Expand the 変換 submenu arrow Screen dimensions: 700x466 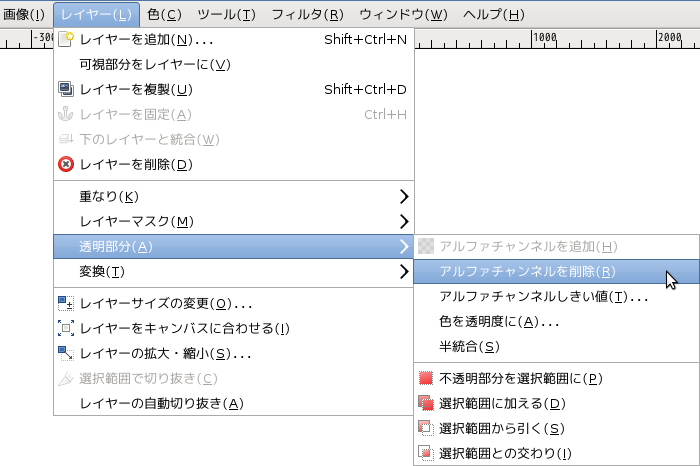(x=404, y=271)
